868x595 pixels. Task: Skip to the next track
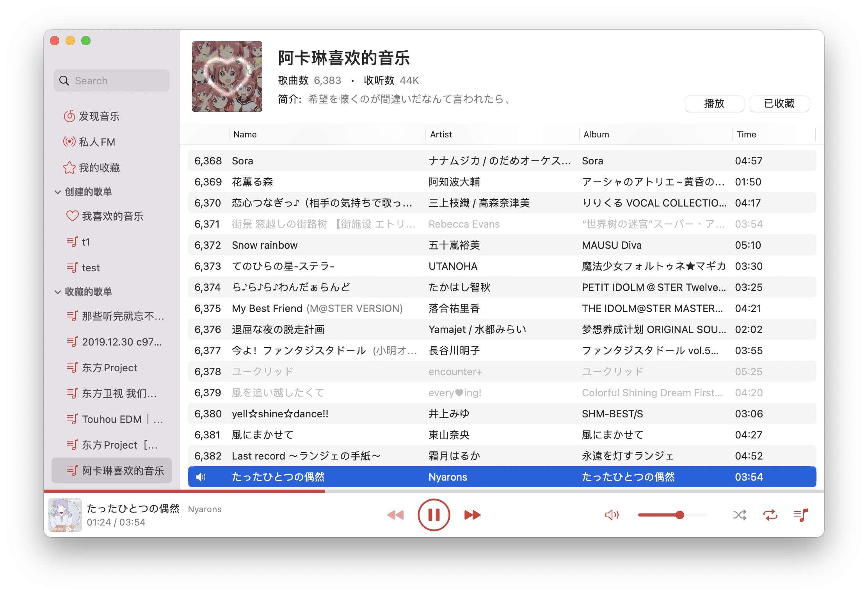(x=472, y=515)
